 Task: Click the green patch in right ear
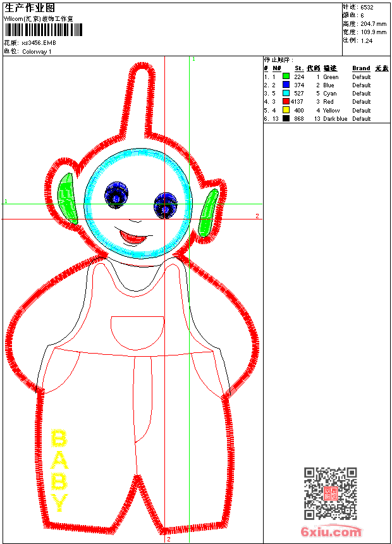click(x=208, y=213)
